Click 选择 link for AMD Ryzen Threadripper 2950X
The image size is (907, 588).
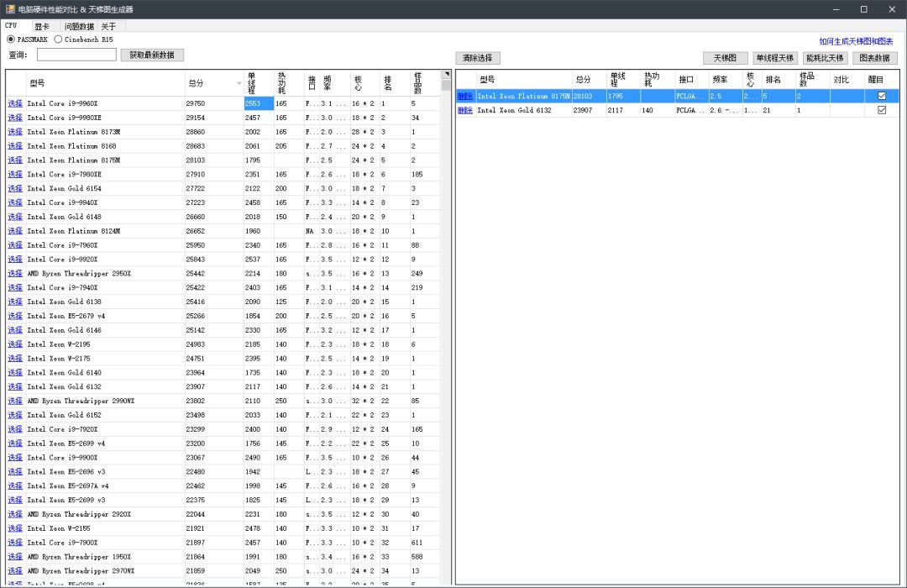coord(15,274)
